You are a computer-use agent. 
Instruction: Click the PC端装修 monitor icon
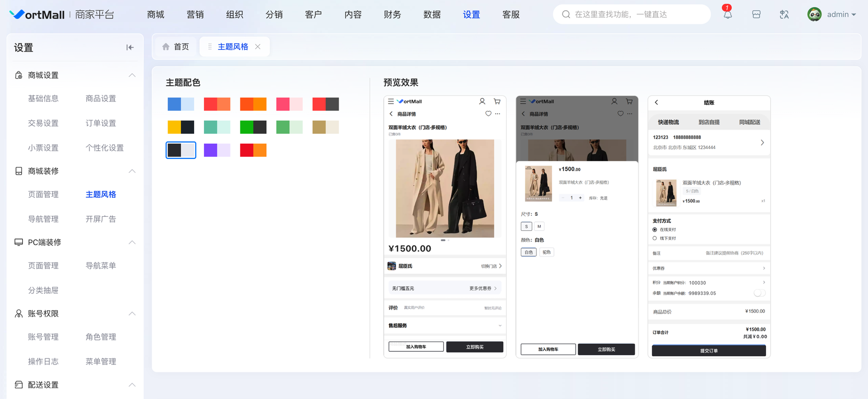18,242
